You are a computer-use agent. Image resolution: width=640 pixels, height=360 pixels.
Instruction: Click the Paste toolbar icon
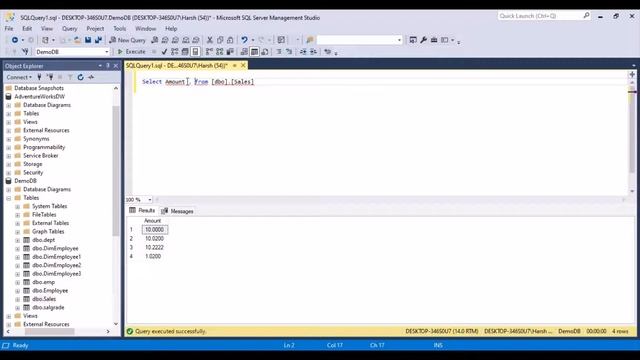tap(230, 40)
